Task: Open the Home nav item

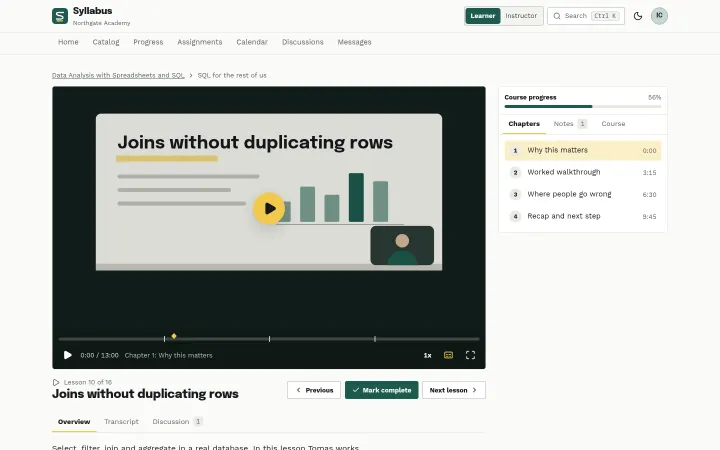Action: (68, 42)
